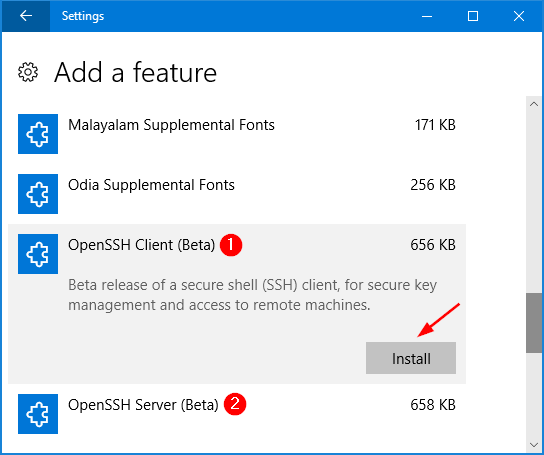Image resolution: width=544 pixels, height=455 pixels.
Task: Click the vertical scrollbar thumb
Action: click(x=534, y=323)
